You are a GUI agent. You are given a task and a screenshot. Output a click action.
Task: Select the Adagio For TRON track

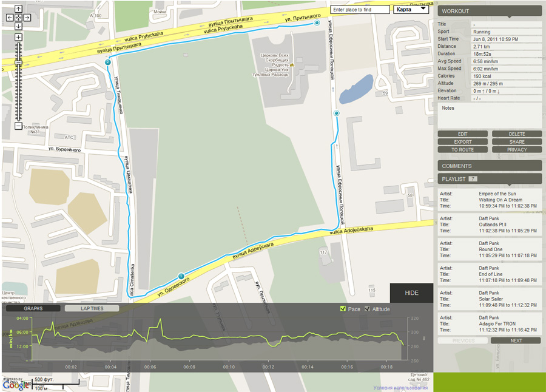490,323
